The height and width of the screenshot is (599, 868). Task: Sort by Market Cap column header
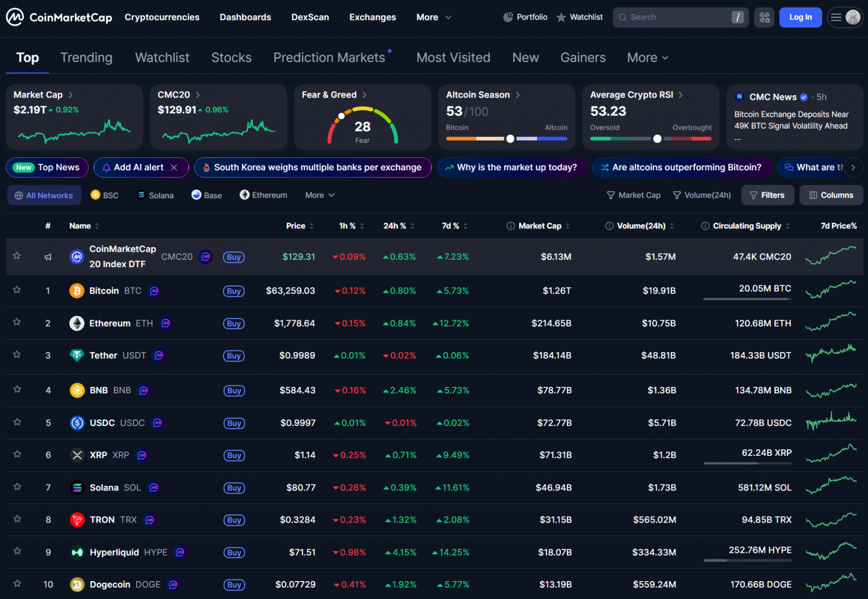544,226
